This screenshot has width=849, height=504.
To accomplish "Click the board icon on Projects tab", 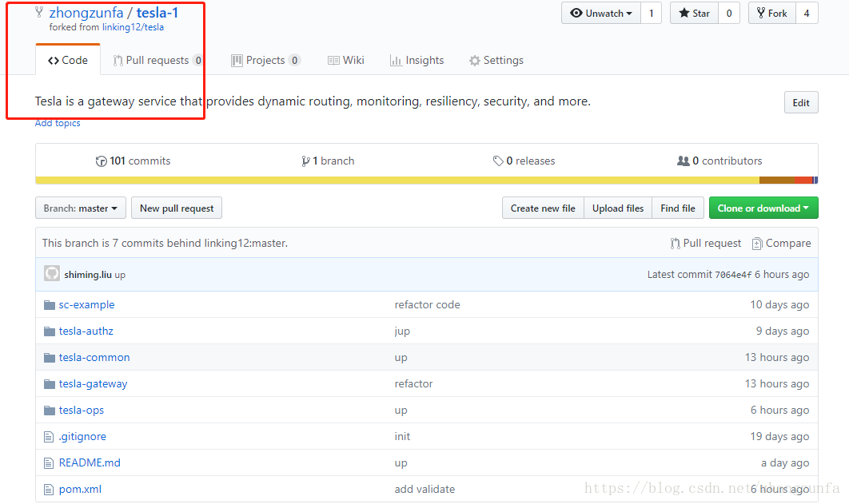I will pyautogui.click(x=237, y=61).
